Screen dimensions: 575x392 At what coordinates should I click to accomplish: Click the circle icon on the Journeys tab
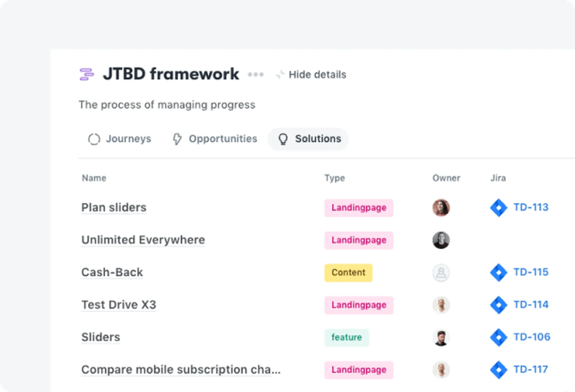pos(94,139)
